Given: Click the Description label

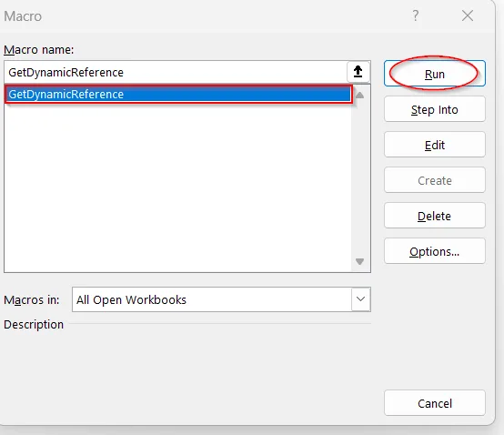Looking at the screenshot, I should click(x=34, y=324).
